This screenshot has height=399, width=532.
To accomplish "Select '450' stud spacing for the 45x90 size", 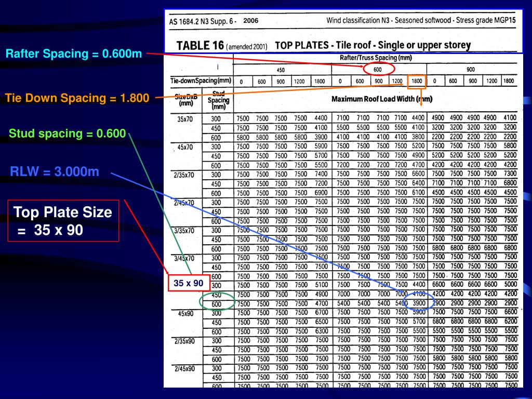I will 217,323.
